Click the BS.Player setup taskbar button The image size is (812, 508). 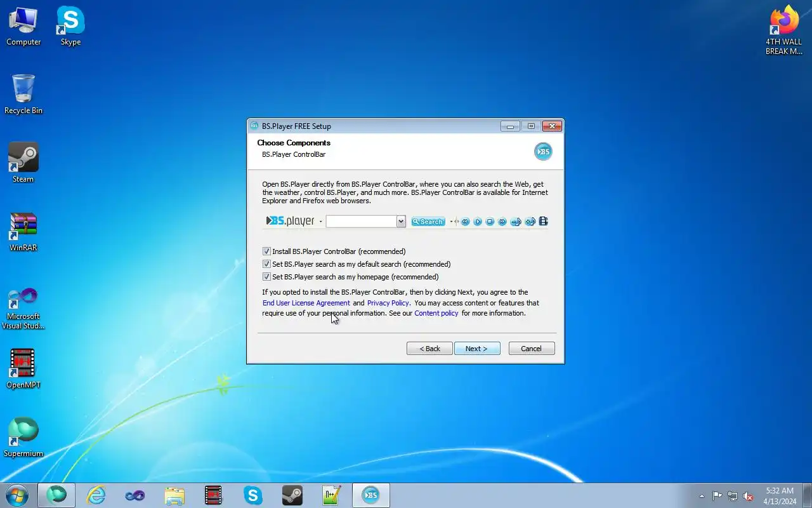coord(371,495)
